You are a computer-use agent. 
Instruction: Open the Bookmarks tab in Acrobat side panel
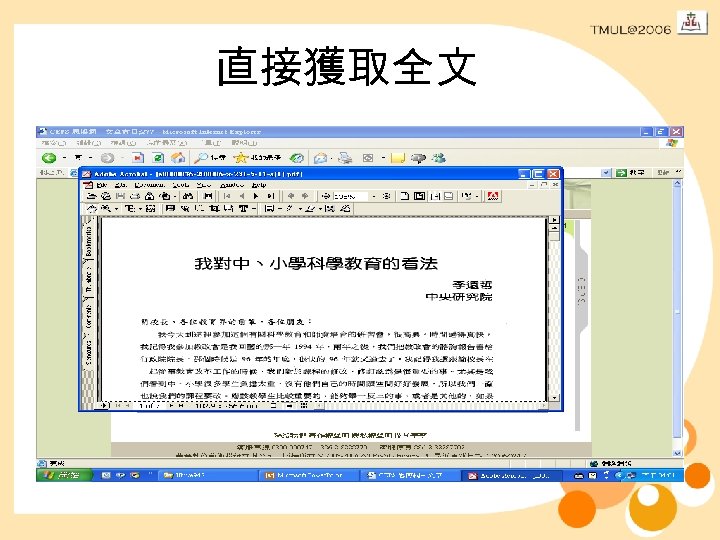point(88,241)
